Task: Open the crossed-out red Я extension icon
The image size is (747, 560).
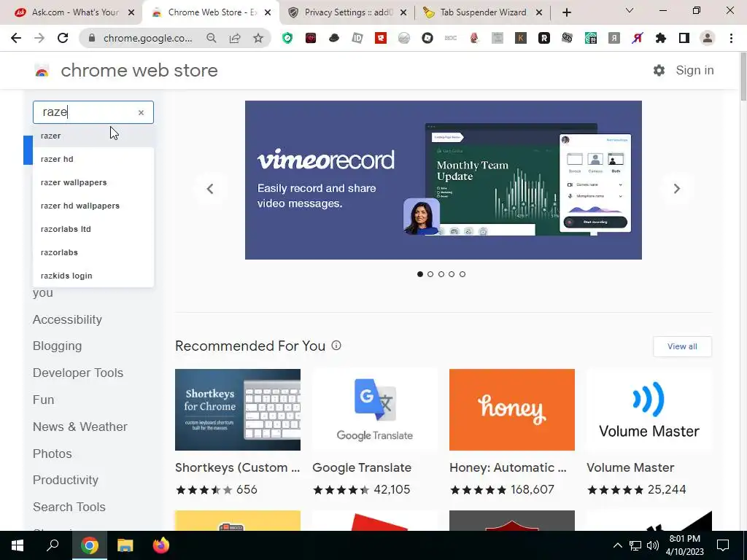Action: click(638, 38)
